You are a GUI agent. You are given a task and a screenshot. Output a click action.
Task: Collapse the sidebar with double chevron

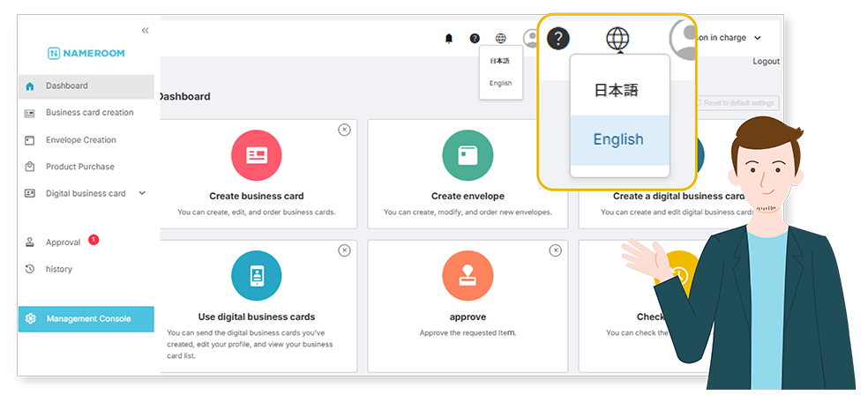coord(145,31)
